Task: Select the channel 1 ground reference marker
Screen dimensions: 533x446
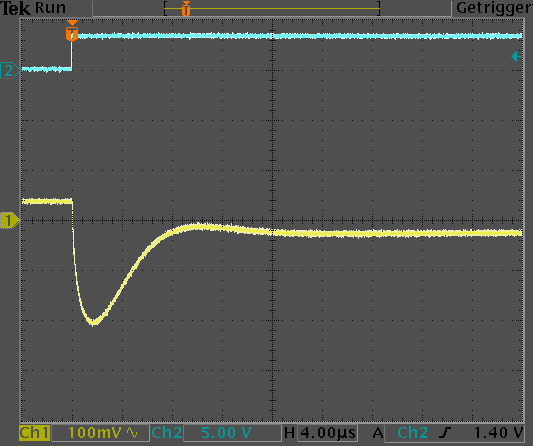Action: 10,221
